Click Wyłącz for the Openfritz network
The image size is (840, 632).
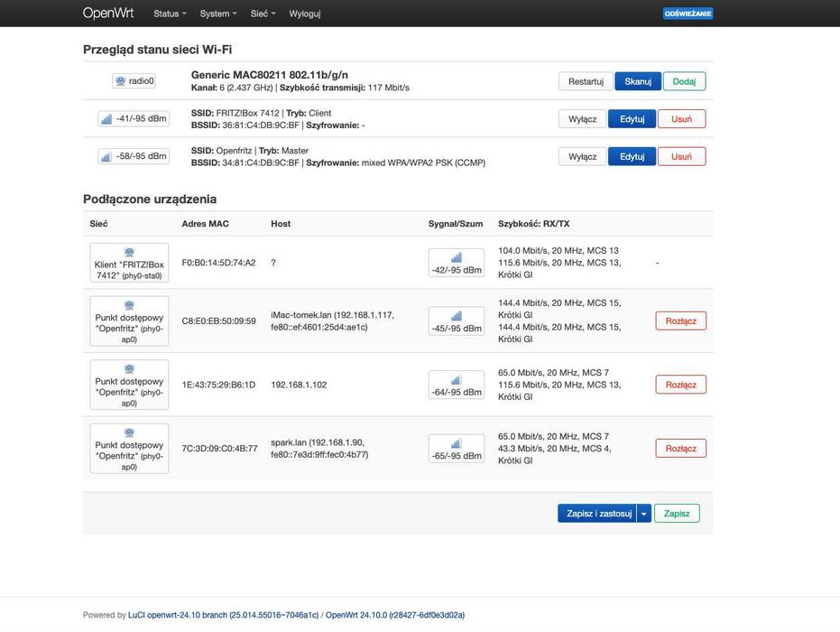point(582,156)
